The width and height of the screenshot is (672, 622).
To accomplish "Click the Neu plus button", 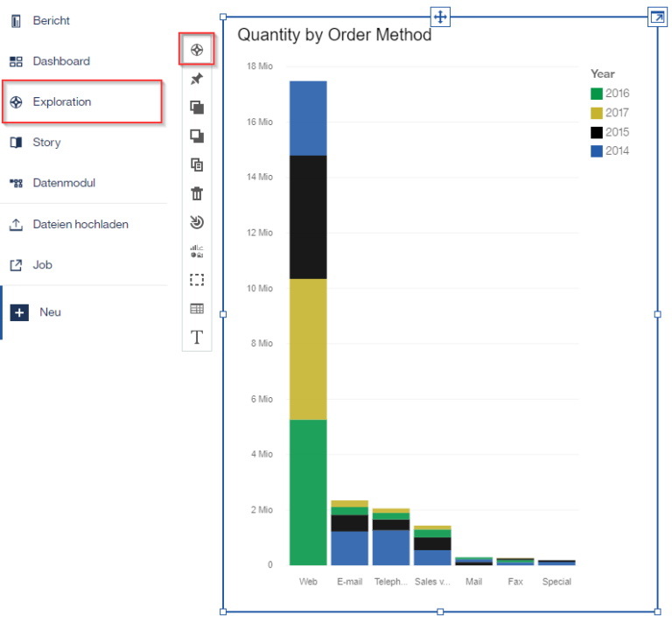I will pyautogui.click(x=19, y=312).
